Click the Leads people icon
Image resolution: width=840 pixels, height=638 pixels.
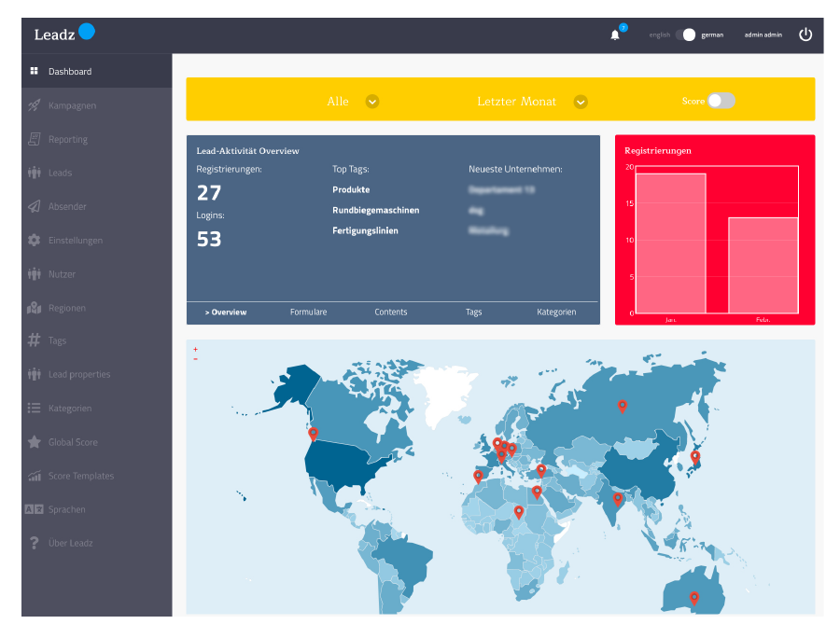click(35, 173)
